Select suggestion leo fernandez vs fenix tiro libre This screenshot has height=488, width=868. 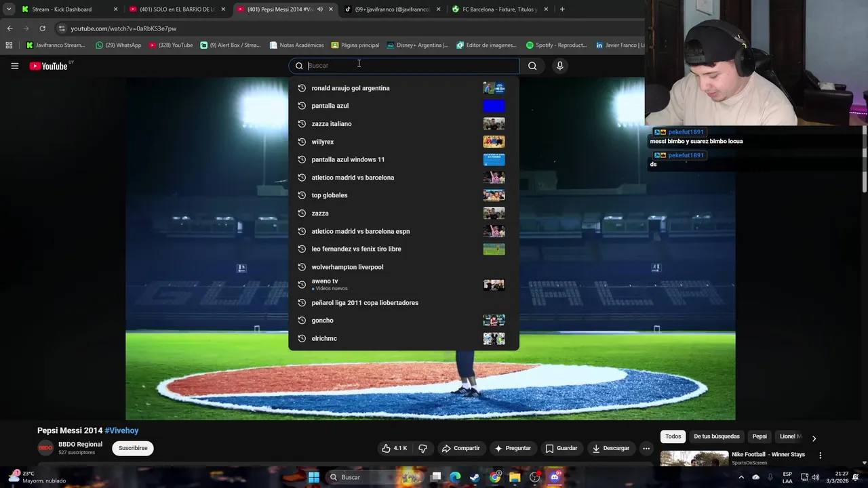pyautogui.click(x=403, y=249)
